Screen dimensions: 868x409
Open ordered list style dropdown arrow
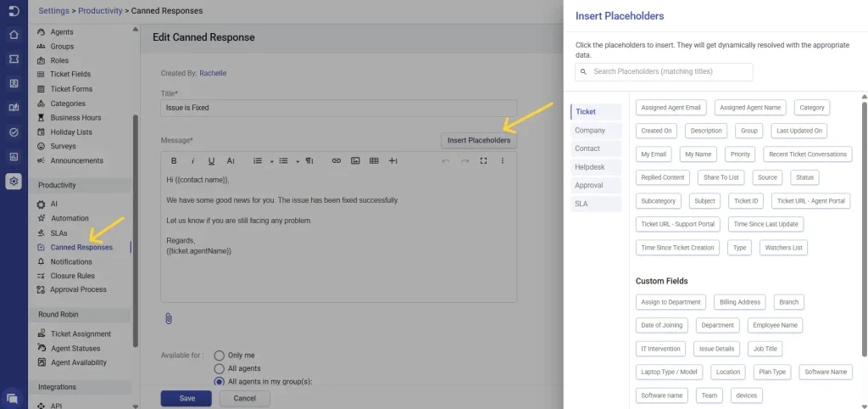(x=272, y=161)
